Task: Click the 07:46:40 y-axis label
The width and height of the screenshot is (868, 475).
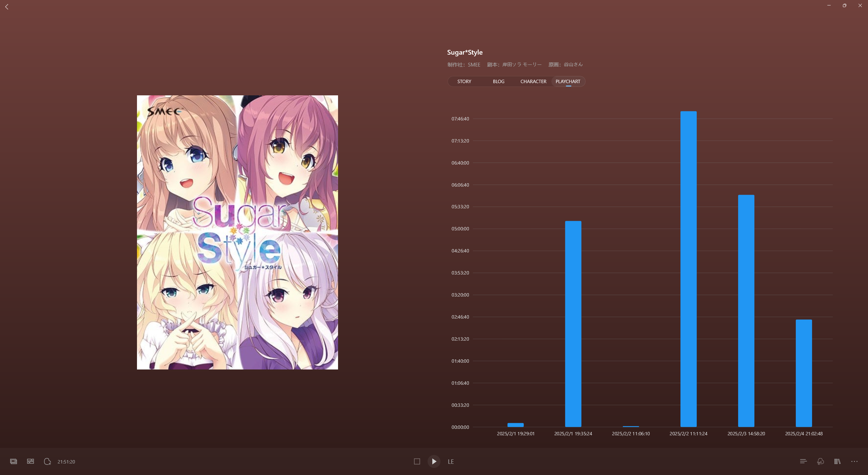Action: [x=460, y=119]
